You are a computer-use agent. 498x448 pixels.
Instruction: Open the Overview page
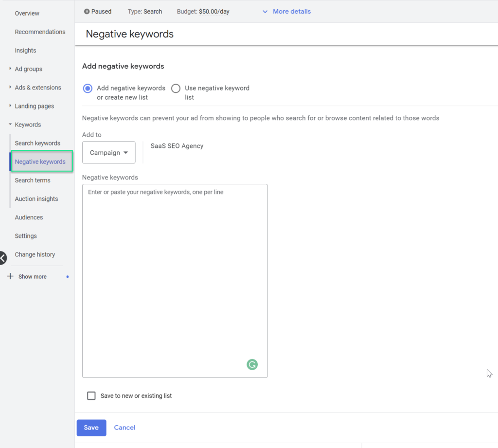(27, 13)
